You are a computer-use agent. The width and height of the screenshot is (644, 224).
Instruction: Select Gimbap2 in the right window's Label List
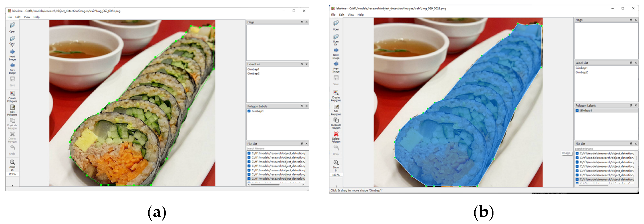[x=582, y=72]
